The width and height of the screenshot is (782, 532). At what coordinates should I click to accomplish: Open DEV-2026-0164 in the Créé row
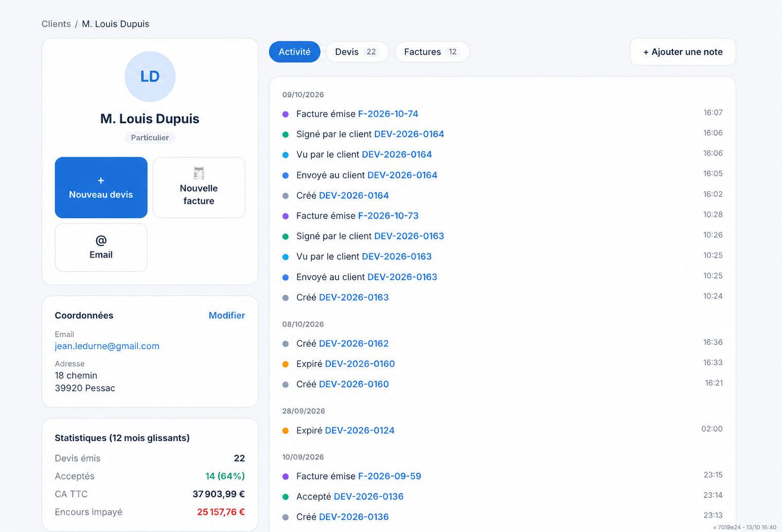point(354,195)
